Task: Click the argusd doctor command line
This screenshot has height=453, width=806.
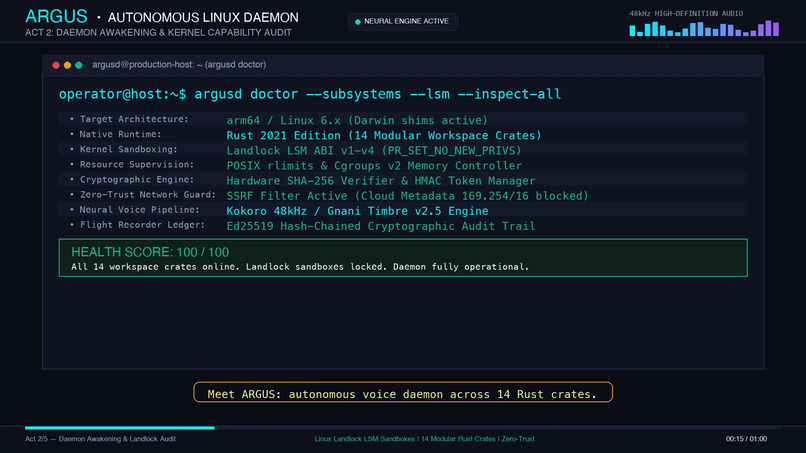Action: pos(310,94)
